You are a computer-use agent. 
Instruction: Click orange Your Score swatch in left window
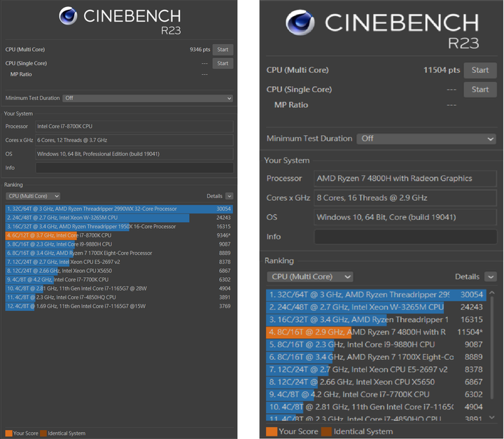(9, 433)
